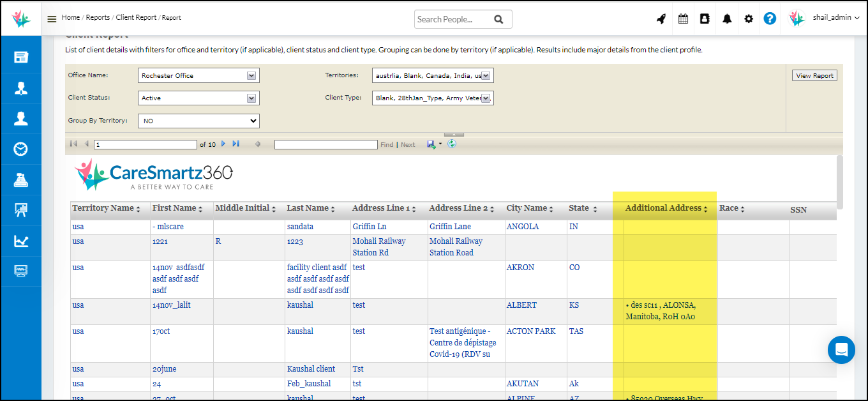Image resolution: width=868 pixels, height=401 pixels.
Task: Open the clock icon in left sidebar
Action: coord(21,149)
